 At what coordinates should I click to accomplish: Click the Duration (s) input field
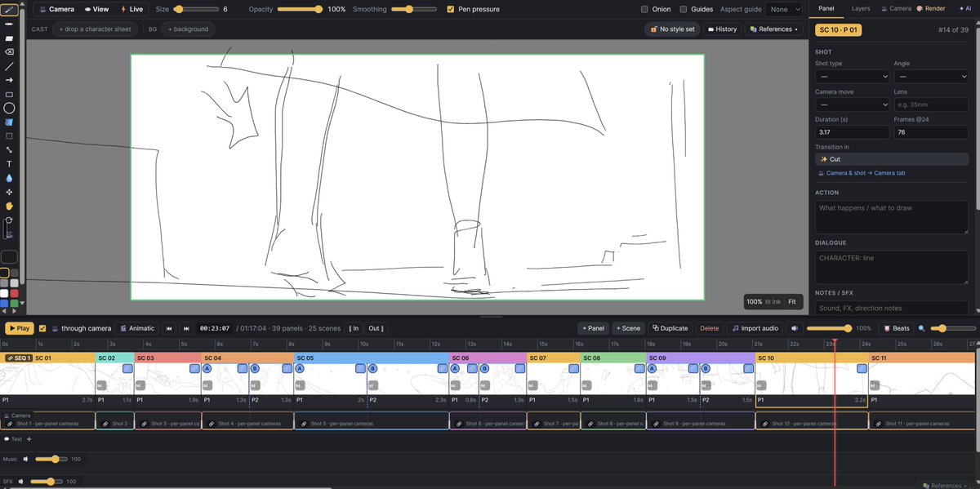point(852,132)
